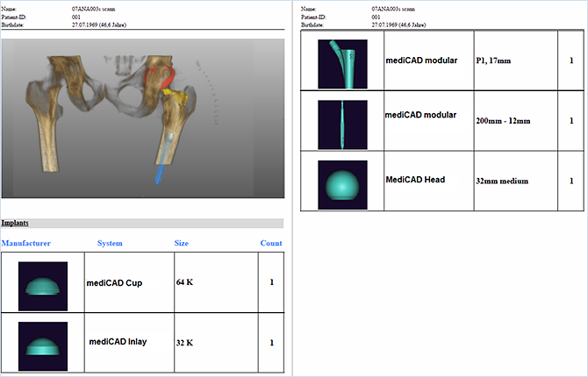Click the Count column header
This screenshot has width=588, height=377.
point(271,243)
